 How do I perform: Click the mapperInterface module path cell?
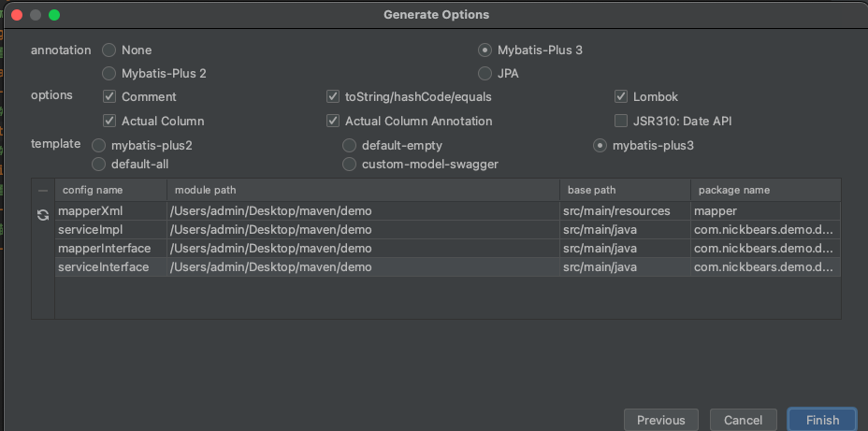pyautogui.click(x=363, y=249)
